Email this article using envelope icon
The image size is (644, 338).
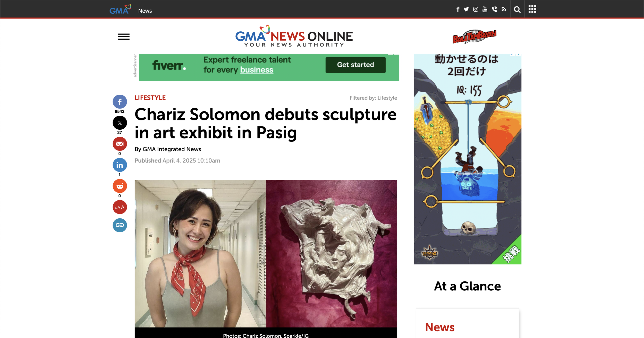click(x=120, y=144)
